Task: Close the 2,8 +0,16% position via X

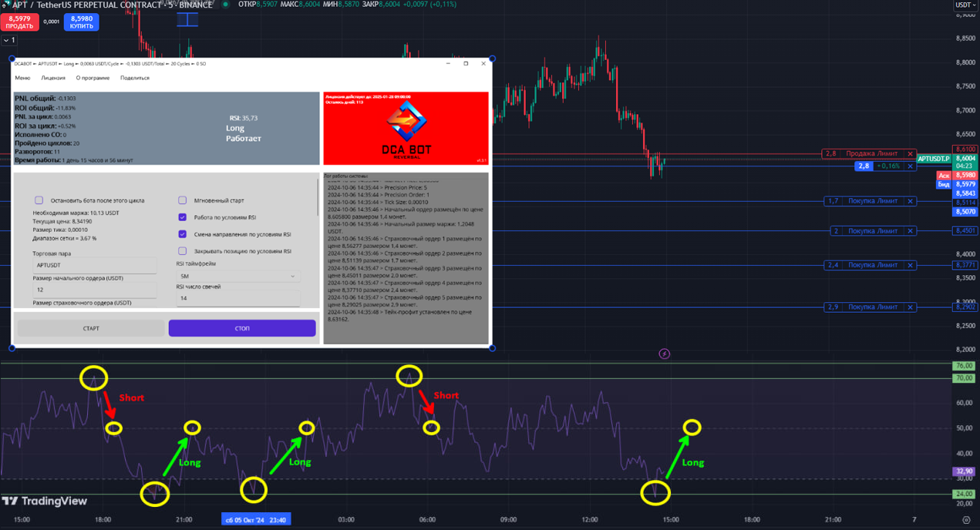Action: 911,166
